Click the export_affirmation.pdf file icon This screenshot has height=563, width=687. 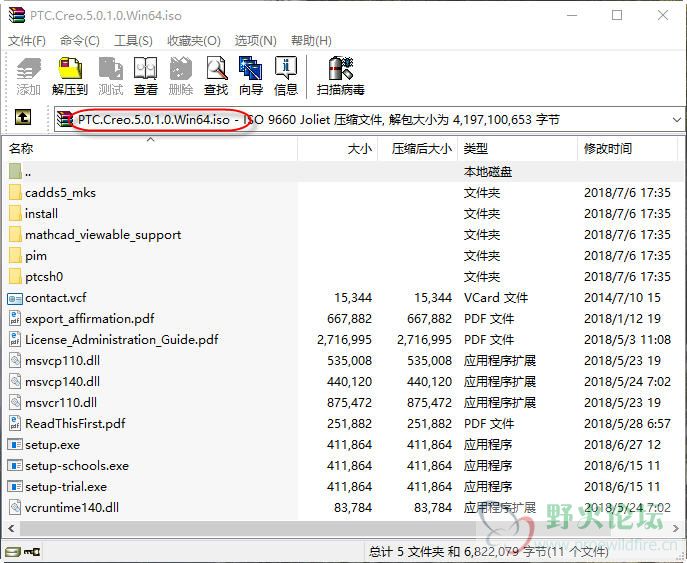point(15,319)
